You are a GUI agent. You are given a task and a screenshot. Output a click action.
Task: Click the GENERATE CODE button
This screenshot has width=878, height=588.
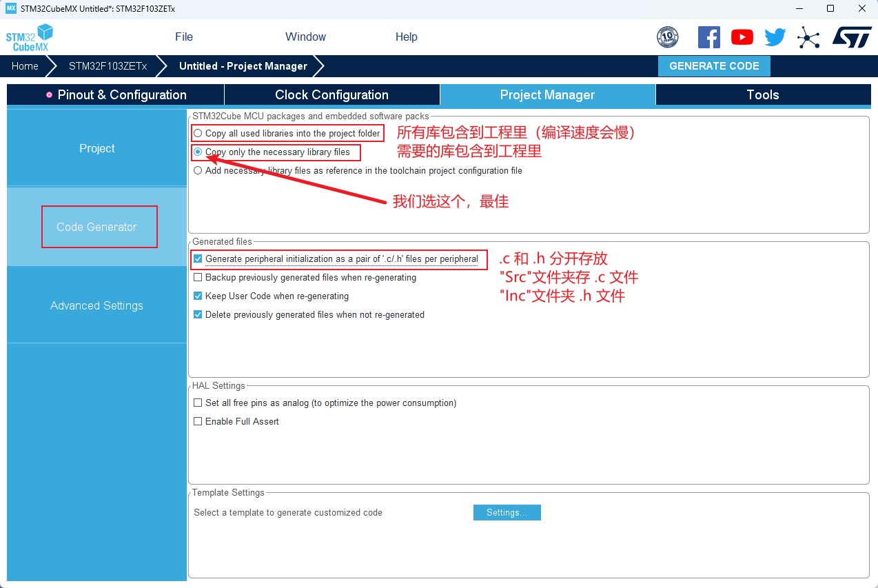pyautogui.click(x=714, y=66)
